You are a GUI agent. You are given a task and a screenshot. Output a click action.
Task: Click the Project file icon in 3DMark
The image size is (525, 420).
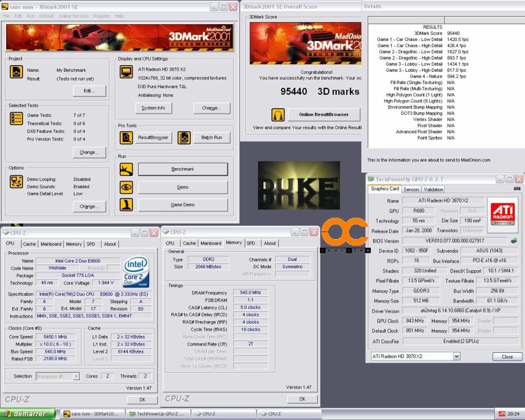[16, 72]
